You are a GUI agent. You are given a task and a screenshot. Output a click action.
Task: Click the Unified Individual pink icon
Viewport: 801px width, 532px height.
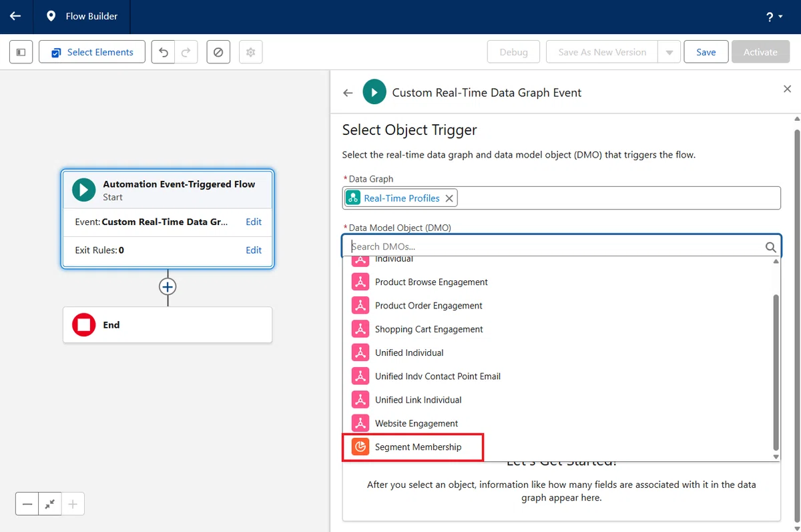[x=360, y=352]
